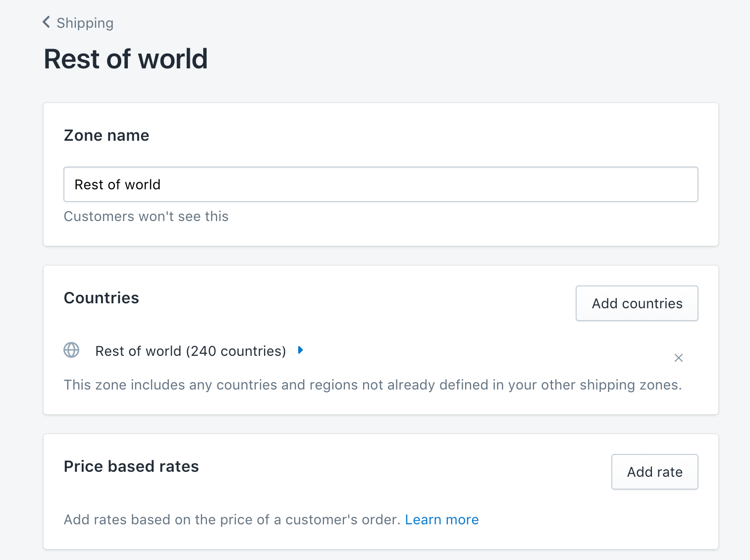Viewport: 750px width, 560px height.
Task: Click the word 'Shipping' at the top
Action: (85, 23)
